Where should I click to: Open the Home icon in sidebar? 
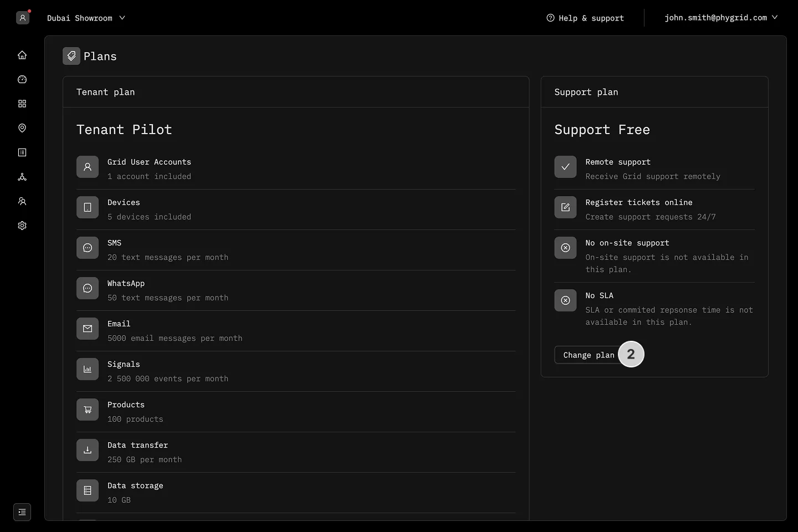click(22, 55)
